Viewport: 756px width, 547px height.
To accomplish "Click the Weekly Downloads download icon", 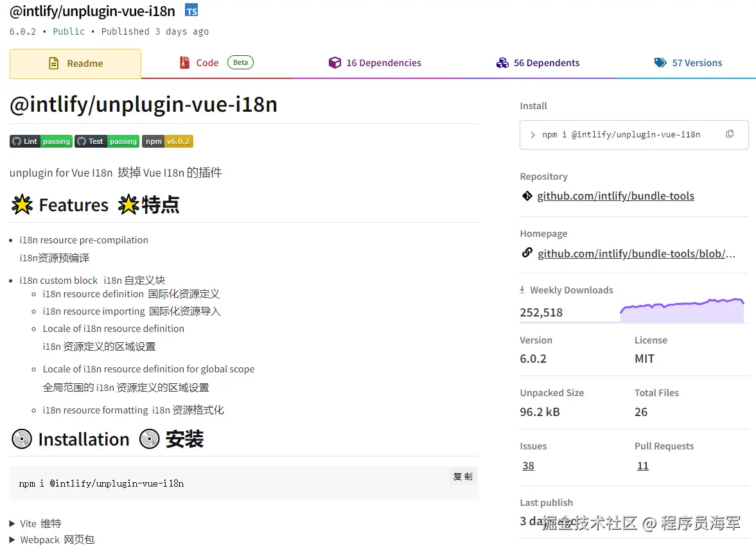I will pos(522,290).
